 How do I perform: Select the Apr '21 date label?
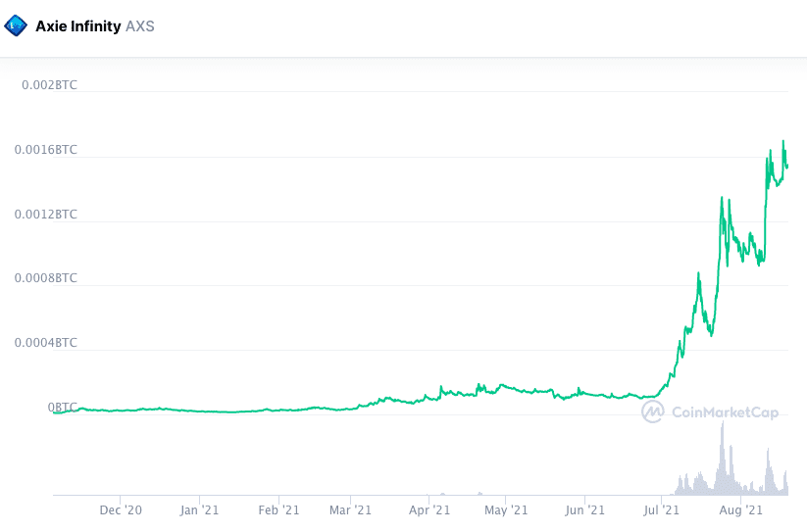[429, 510]
